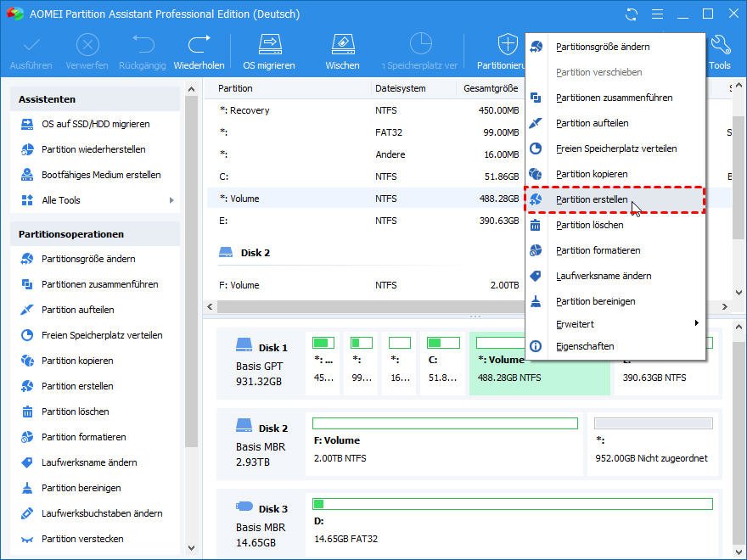
Task: Click the refresh icon in title bar
Action: [631, 14]
